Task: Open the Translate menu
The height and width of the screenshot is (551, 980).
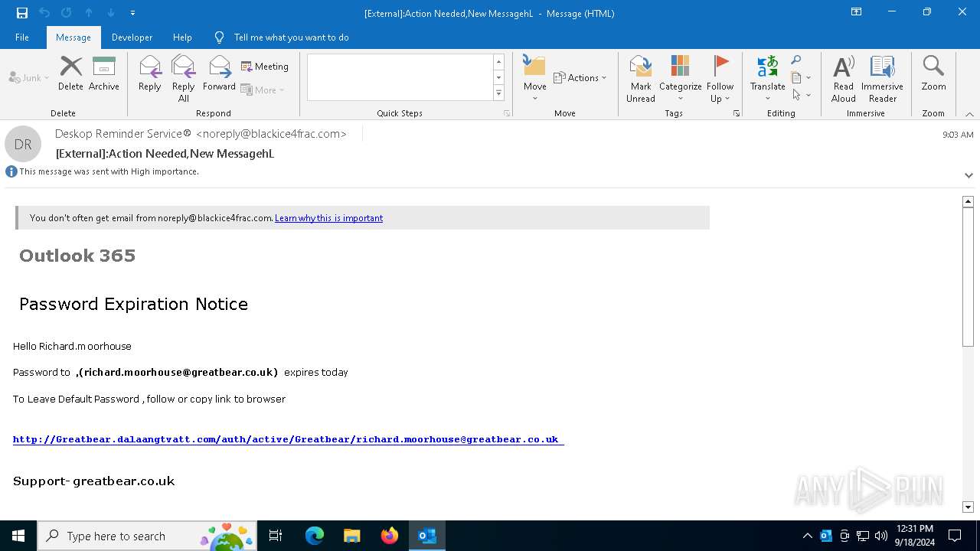Action: (768, 79)
